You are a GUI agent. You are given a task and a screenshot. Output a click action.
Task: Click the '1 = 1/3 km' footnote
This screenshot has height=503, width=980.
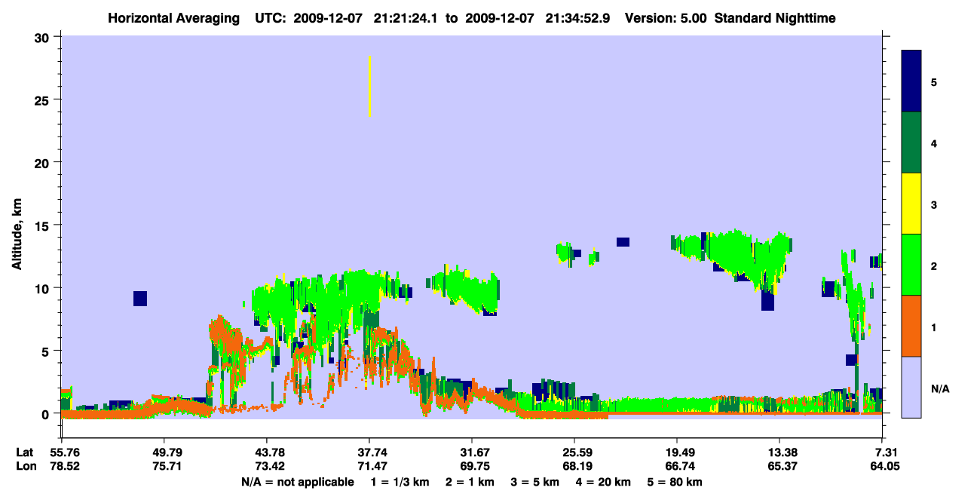tap(400, 482)
